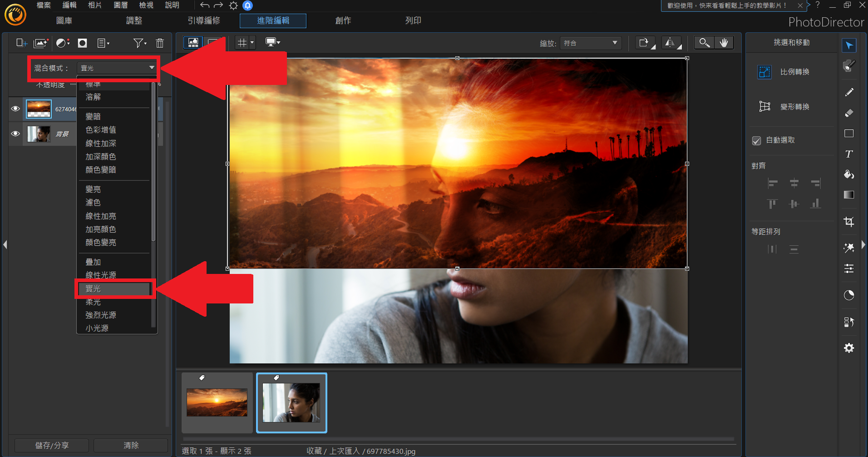Choose the Eraser tool

pyautogui.click(x=848, y=113)
